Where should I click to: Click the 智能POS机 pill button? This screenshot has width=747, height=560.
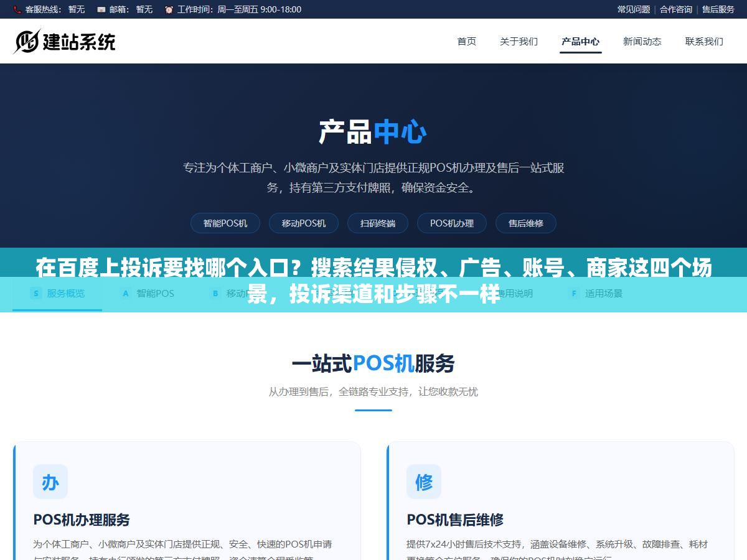(x=225, y=223)
